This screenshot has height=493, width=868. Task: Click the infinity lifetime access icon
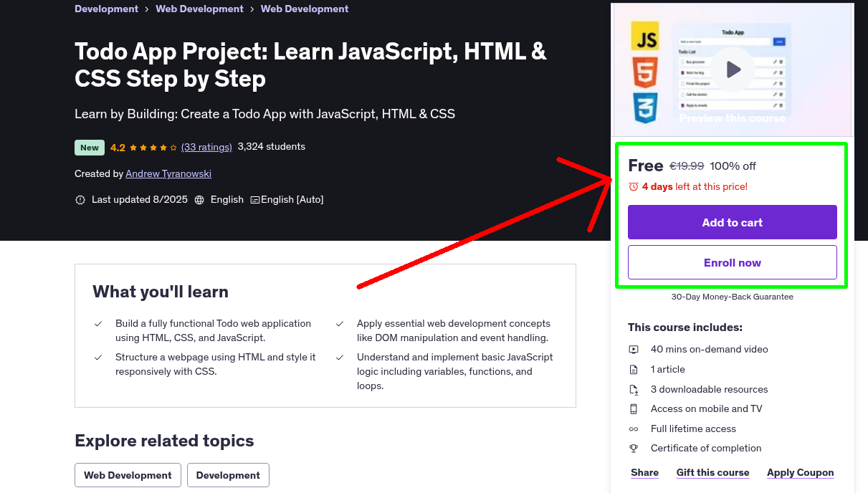pos(634,429)
